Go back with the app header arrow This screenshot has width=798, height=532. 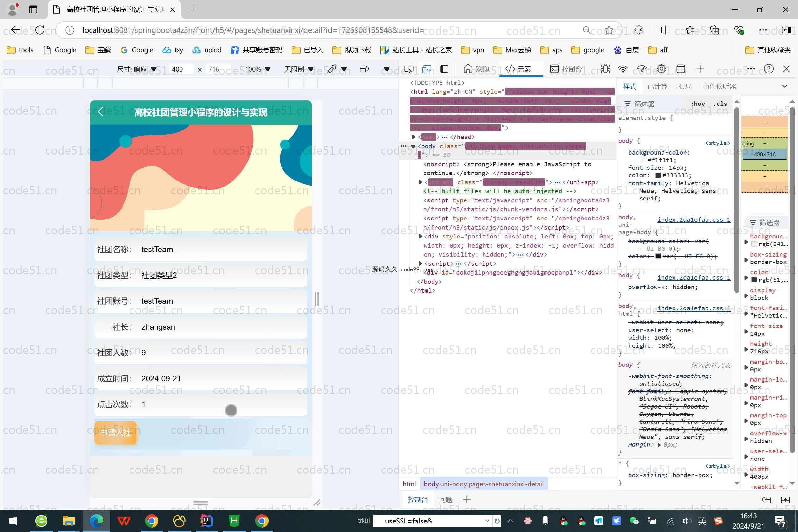click(x=100, y=111)
